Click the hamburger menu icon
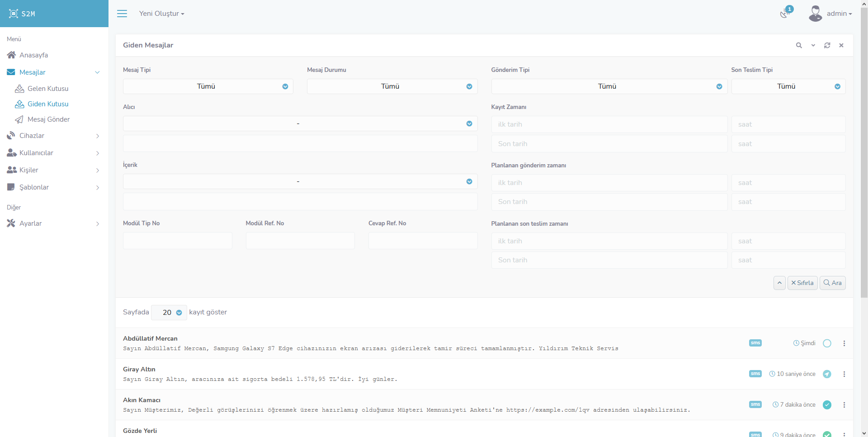The image size is (868, 437). (x=122, y=14)
